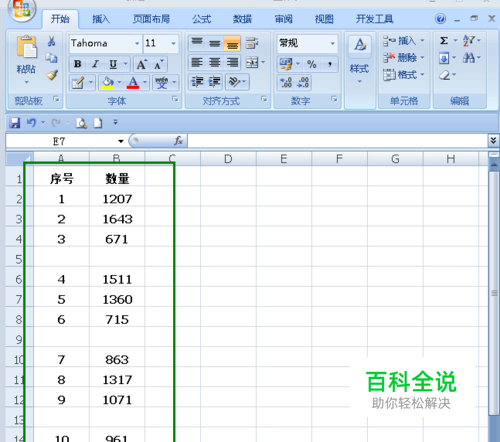Open the 公式 Formulas tab
Viewport: 500px width, 442px height.
[x=201, y=19]
